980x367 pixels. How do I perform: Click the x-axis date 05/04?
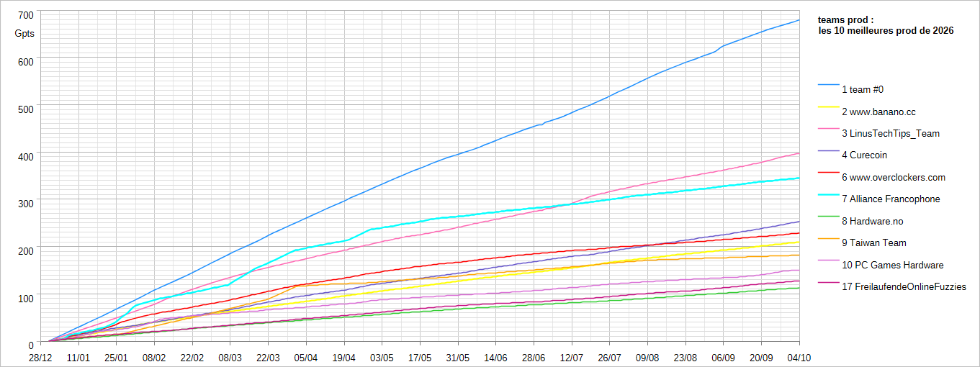[306, 357]
